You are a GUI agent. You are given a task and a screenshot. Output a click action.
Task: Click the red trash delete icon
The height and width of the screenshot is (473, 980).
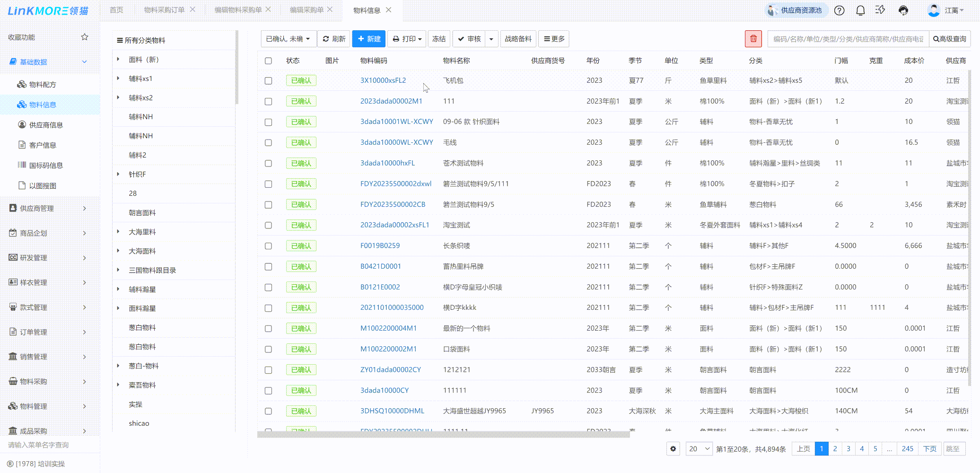[x=753, y=39]
